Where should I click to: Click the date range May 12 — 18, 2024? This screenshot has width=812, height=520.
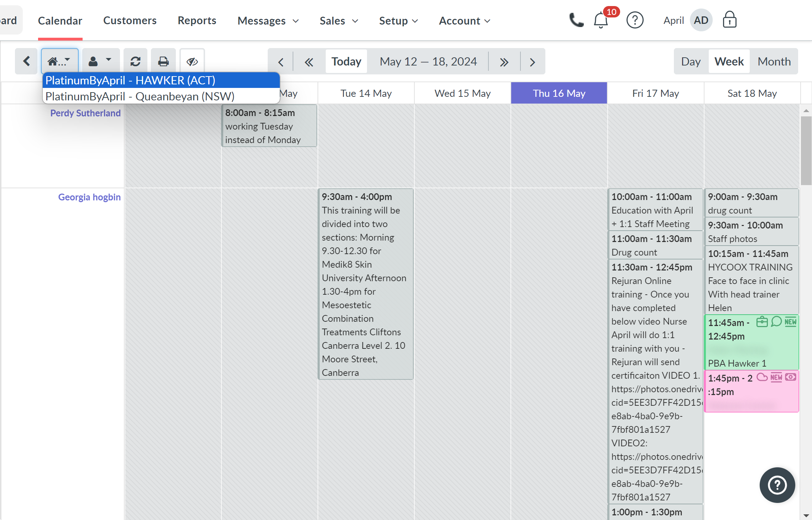click(x=428, y=62)
